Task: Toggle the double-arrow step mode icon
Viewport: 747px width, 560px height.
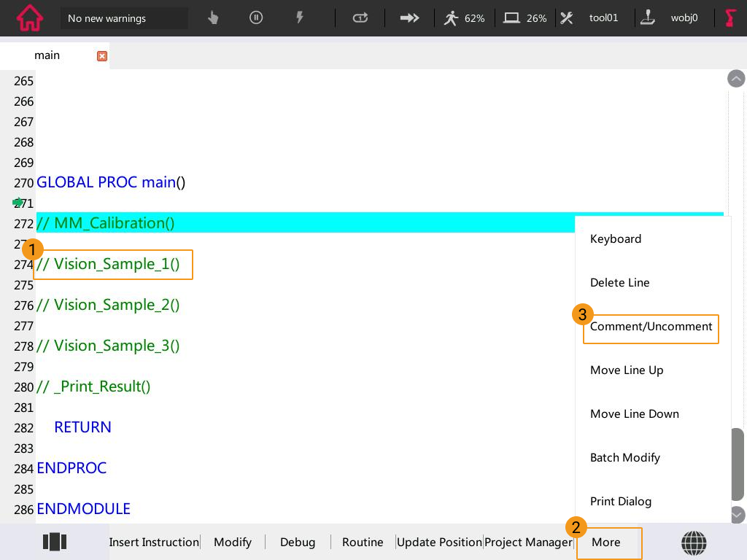Action: pyautogui.click(x=410, y=18)
